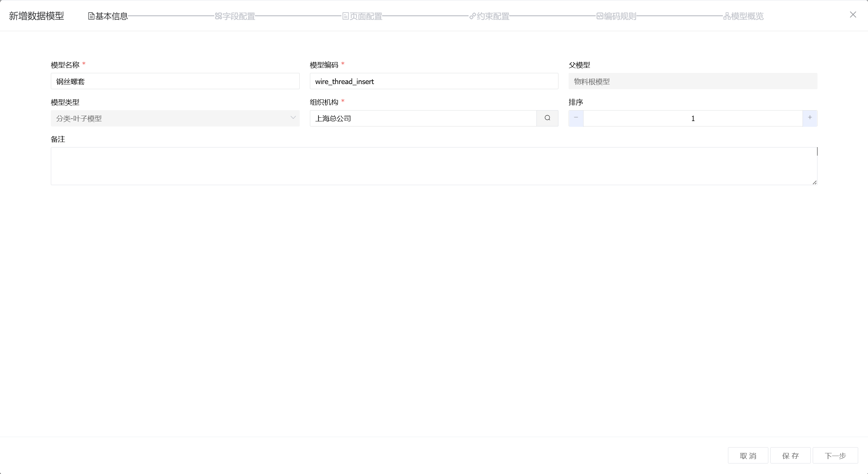Focus the 模型名称 input field
868x474 pixels.
175,81
